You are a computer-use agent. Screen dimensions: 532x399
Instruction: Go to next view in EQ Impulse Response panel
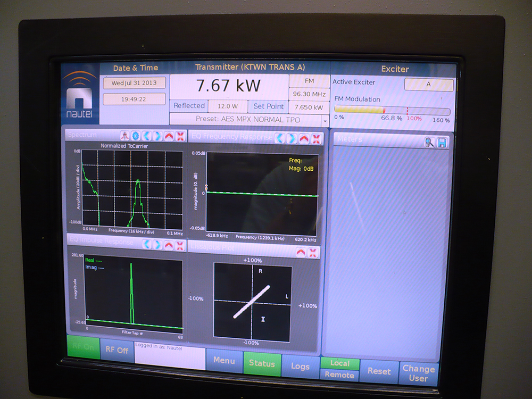[157, 245]
